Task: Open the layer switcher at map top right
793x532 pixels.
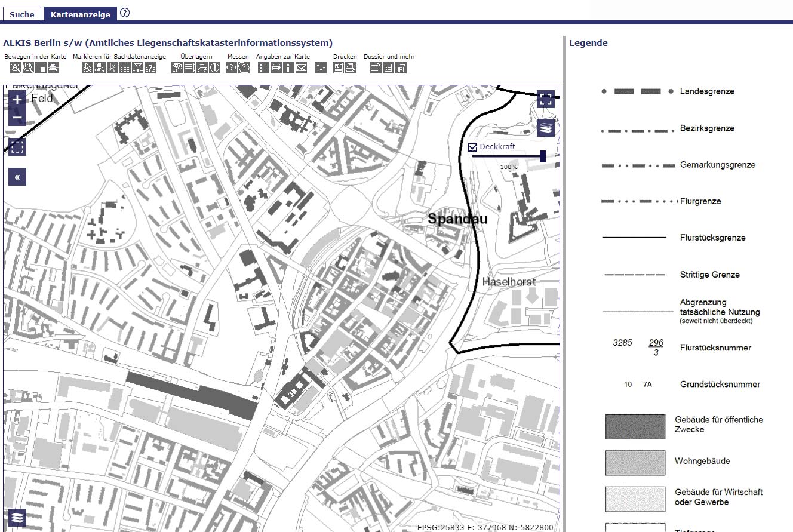Action: point(546,128)
